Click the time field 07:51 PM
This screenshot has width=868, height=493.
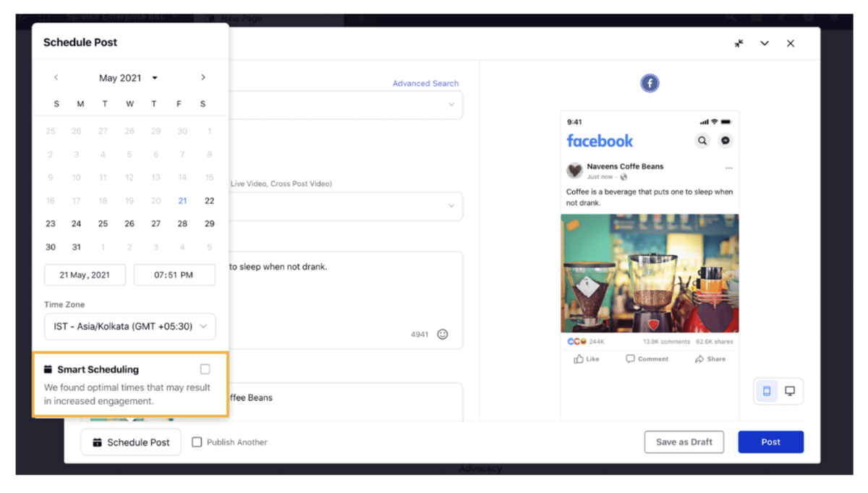pyautogui.click(x=174, y=275)
